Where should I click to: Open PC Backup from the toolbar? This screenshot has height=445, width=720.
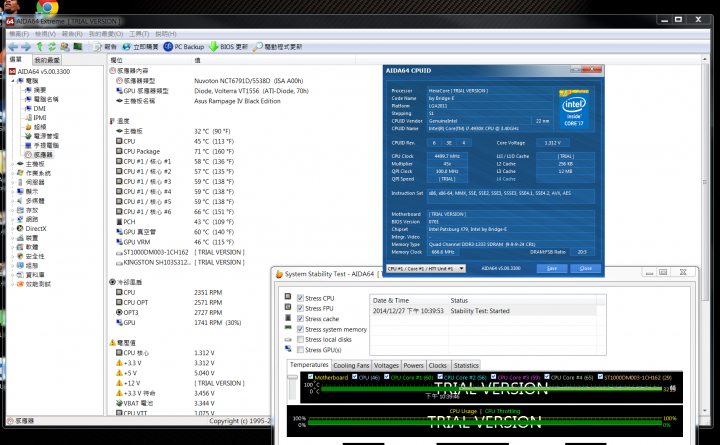pyautogui.click(x=184, y=46)
